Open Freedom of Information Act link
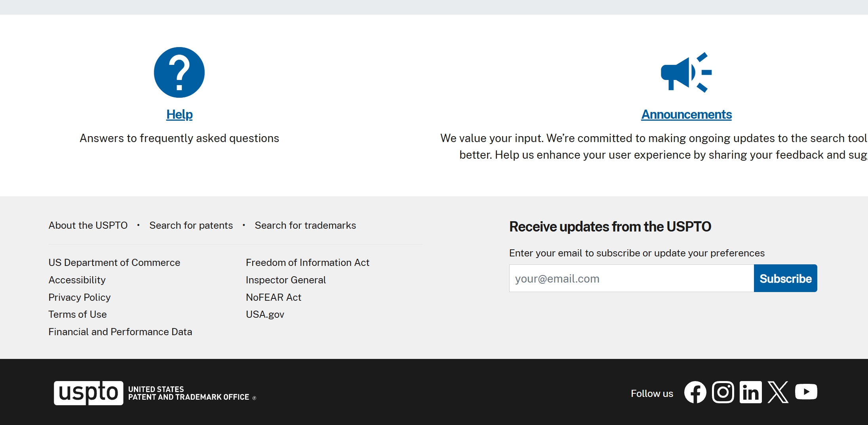 (307, 262)
